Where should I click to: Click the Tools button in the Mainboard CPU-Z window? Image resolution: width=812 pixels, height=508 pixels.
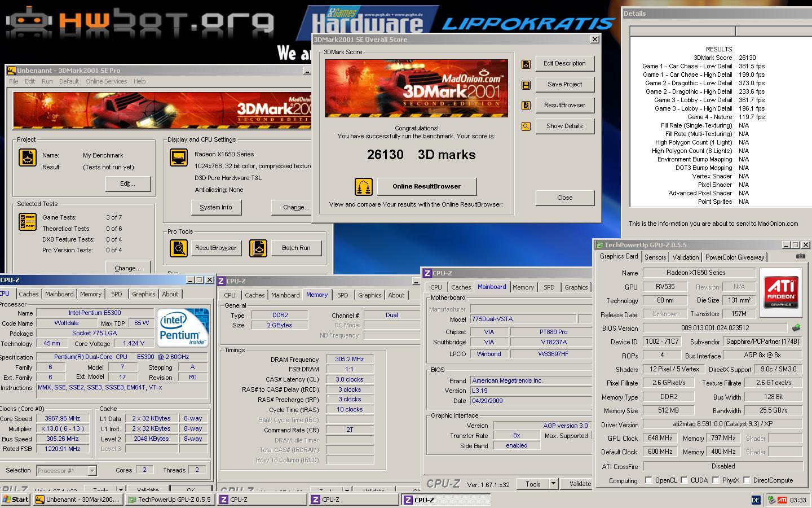(x=533, y=484)
